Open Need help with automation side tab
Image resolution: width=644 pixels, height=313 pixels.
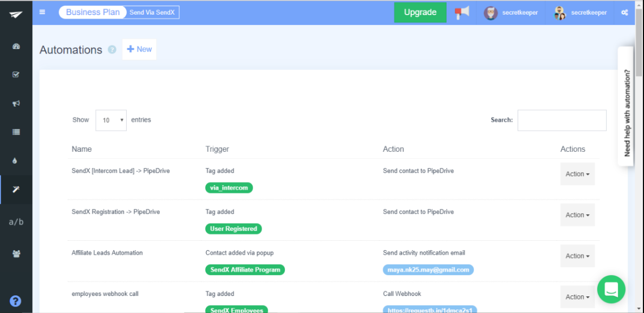(626, 106)
